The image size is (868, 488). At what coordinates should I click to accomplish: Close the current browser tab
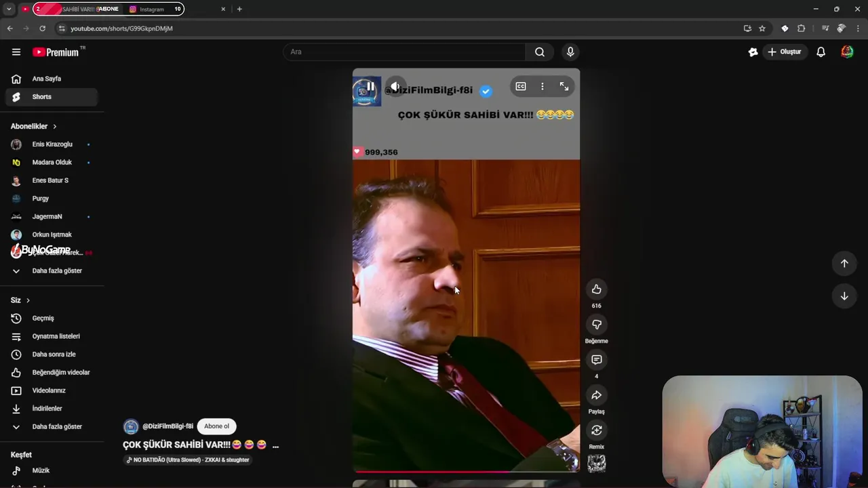[223, 9]
